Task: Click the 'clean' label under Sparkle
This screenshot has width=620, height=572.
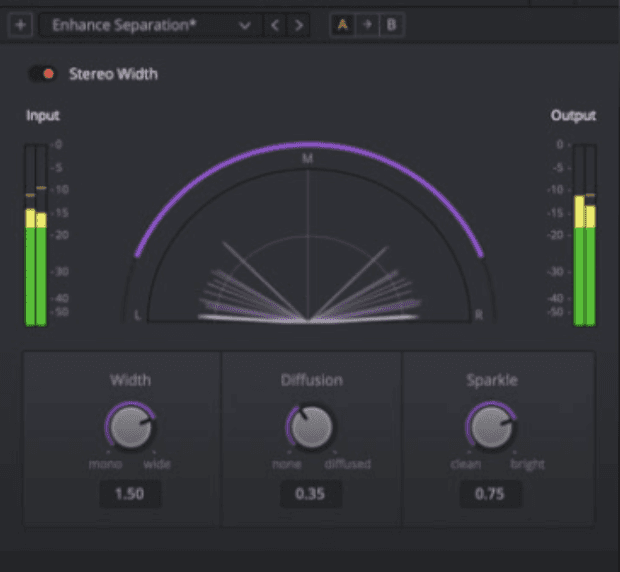Action: click(466, 464)
